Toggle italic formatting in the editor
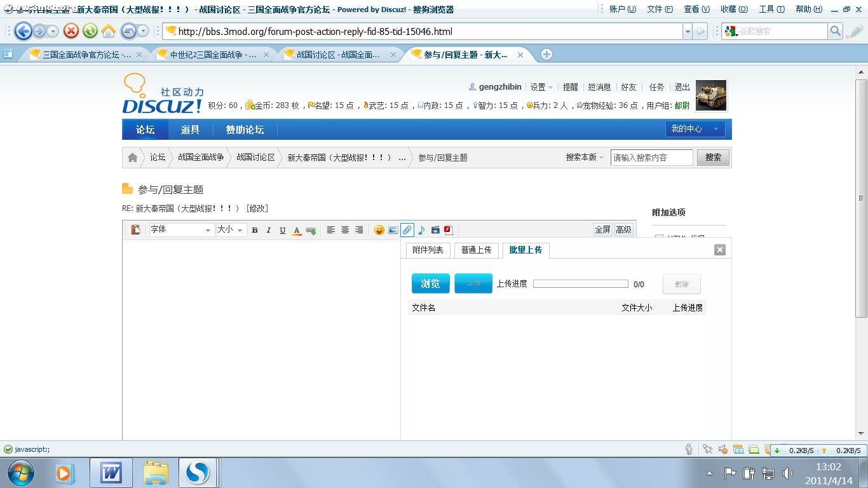The image size is (868, 488). (268, 230)
